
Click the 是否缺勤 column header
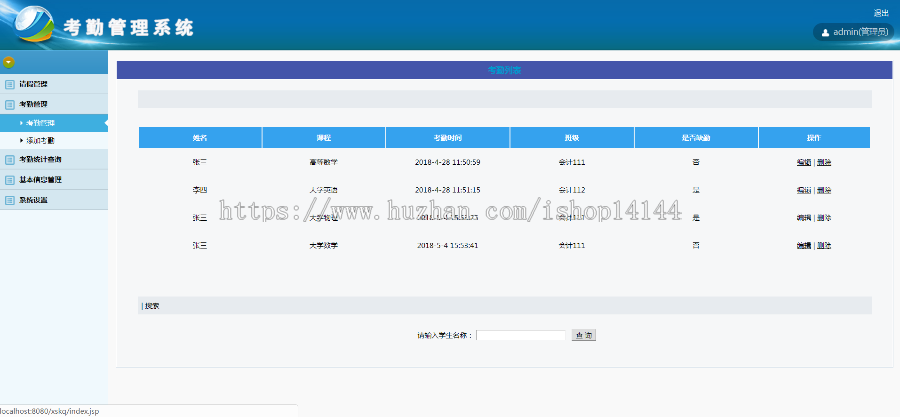pyautogui.click(x=696, y=138)
